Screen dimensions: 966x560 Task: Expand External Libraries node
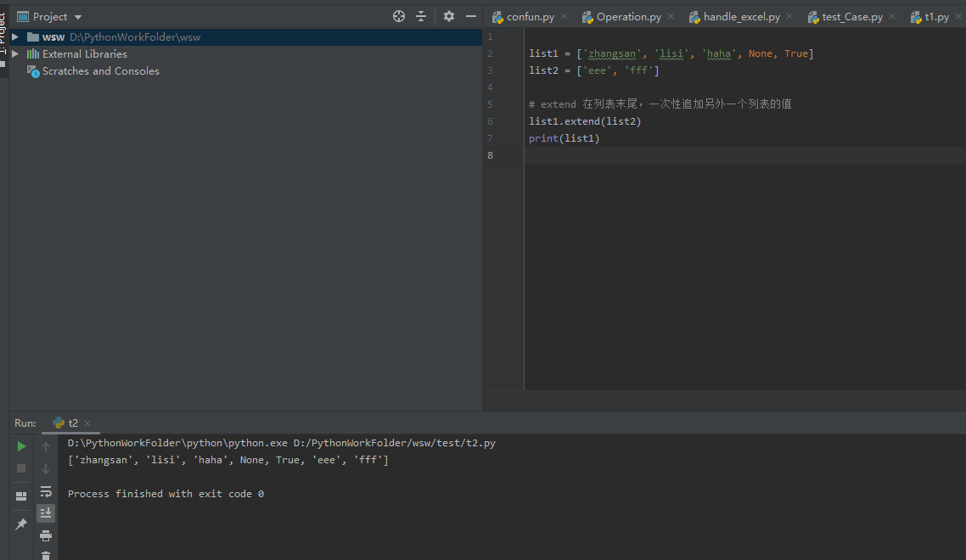click(14, 54)
